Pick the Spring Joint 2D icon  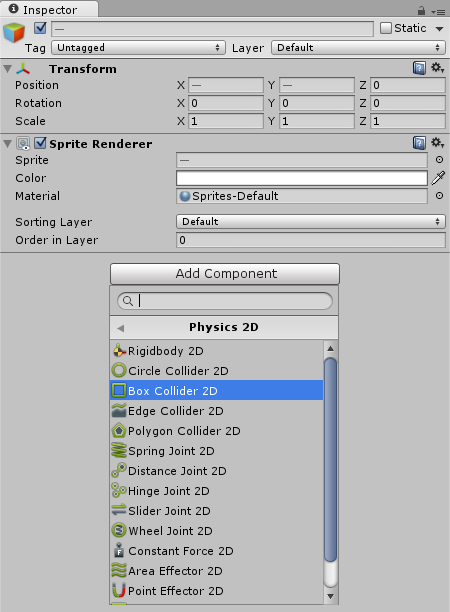coord(119,450)
